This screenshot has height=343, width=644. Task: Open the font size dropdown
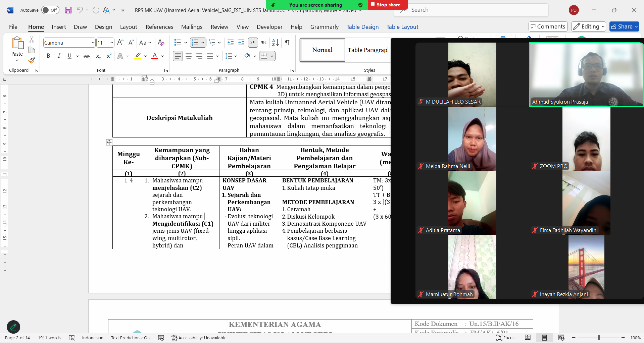pyautogui.click(x=112, y=43)
